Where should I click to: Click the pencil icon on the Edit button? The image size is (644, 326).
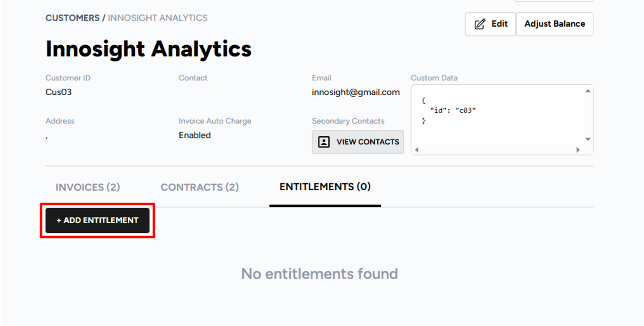click(x=480, y=24)
